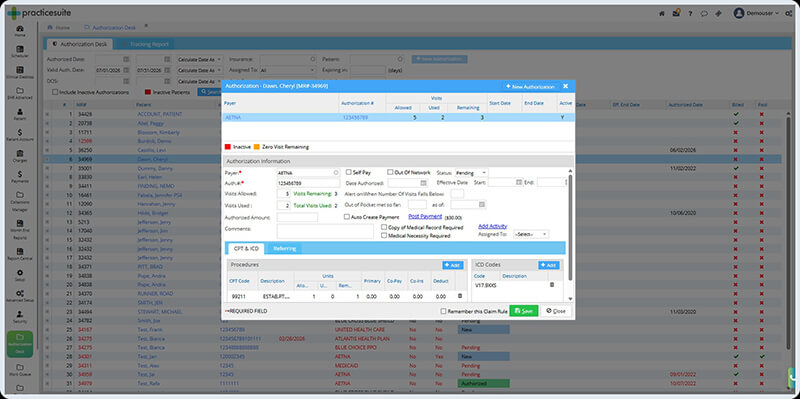Open Patient Account sidebar icon
800x399 pixels.
pos(19,135)
